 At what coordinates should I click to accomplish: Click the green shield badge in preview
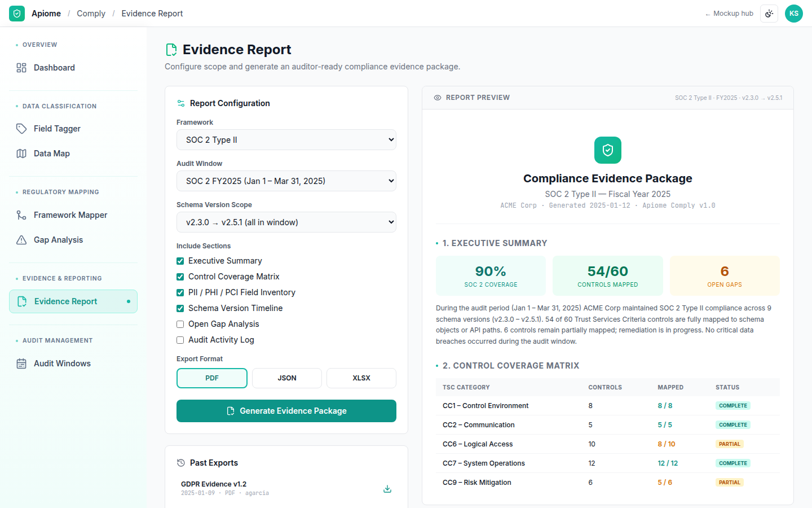coord(608,150)
